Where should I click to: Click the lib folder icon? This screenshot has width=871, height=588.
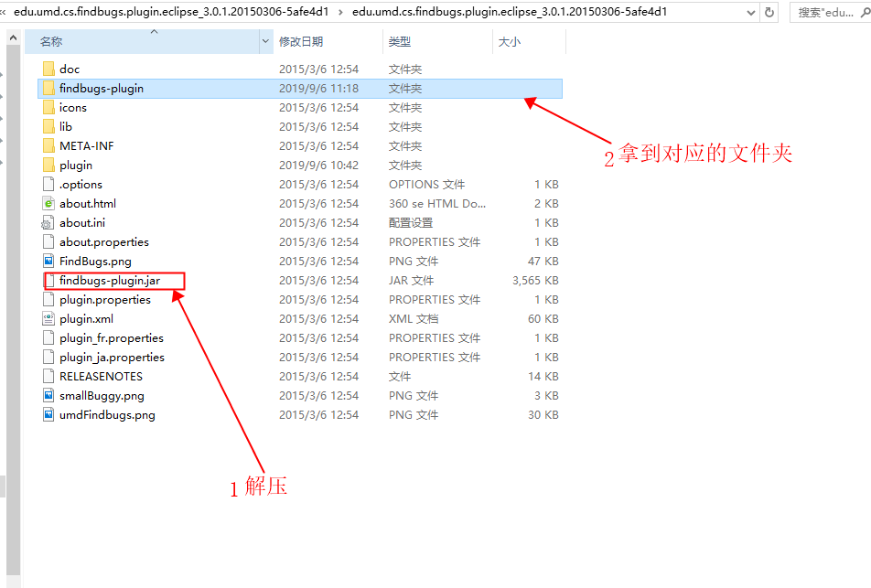pos(48,126)
